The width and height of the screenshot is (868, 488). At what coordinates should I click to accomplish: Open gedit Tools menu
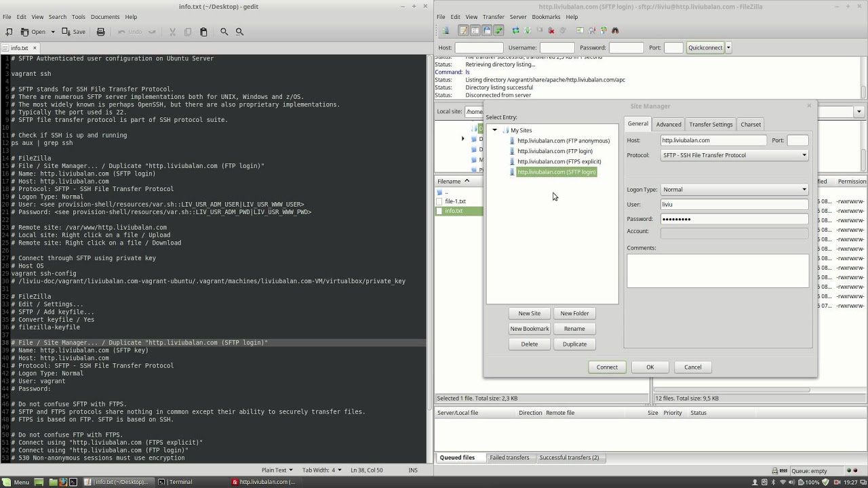tap(79, 17)
